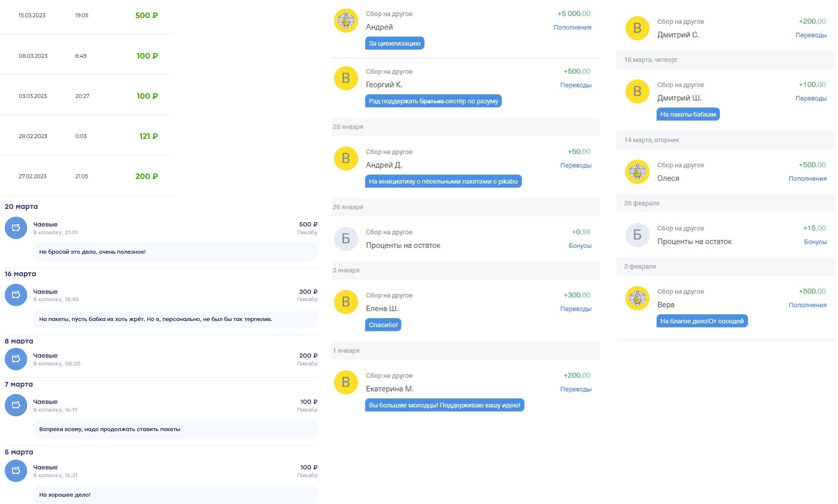Click the '16 марта, четверг' date header
This screenshot has height=504, width=838.
651,60
